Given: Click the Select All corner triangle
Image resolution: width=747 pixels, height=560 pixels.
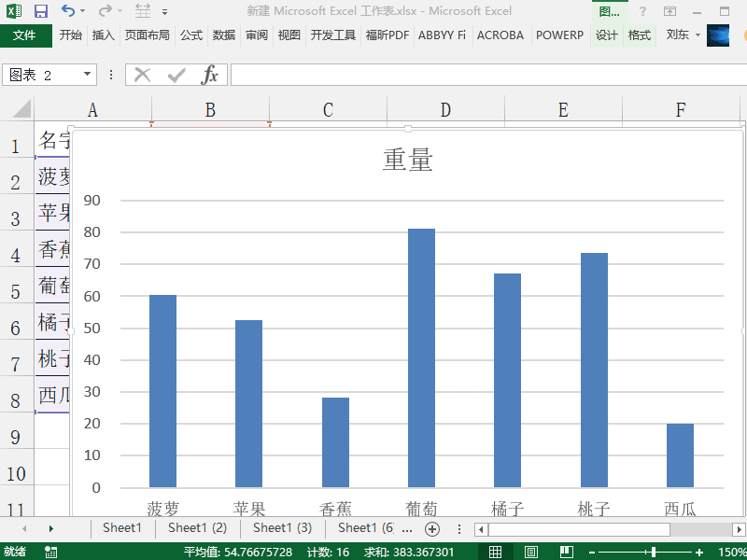Looking at the screenshot, I should (x=19, y=109).
